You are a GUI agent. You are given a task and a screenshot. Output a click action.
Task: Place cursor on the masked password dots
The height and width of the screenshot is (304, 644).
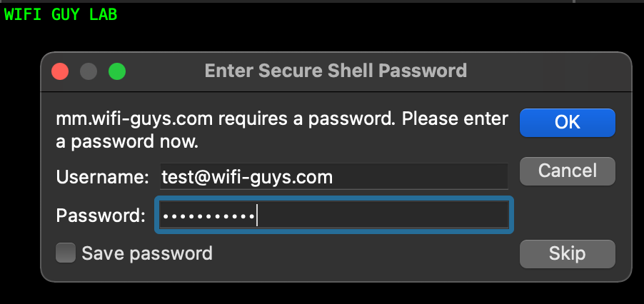(207, 216)
